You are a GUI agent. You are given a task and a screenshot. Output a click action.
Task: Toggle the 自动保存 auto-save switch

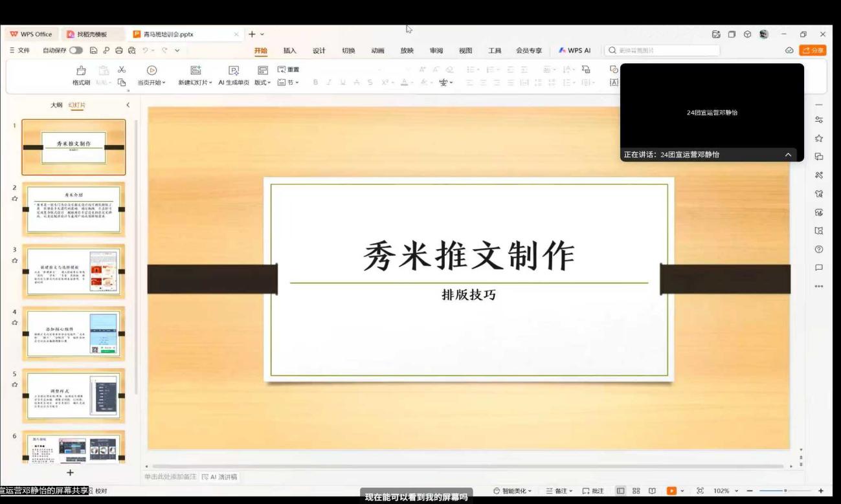[76, 50]
